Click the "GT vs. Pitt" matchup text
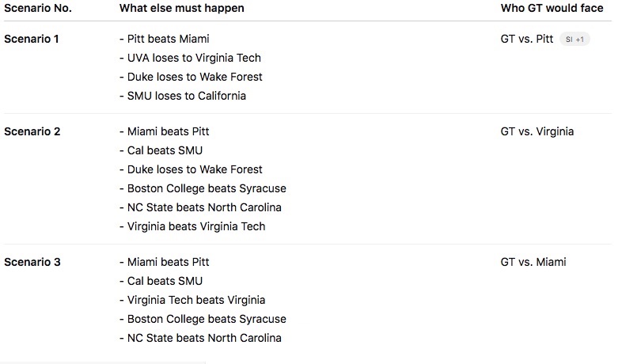The image size is (622, 364). coord(527,39)
